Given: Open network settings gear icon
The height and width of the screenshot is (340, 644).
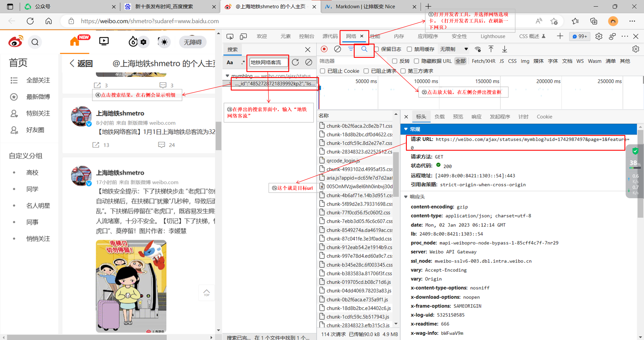Looking at the screenshot, I should 635,49.
